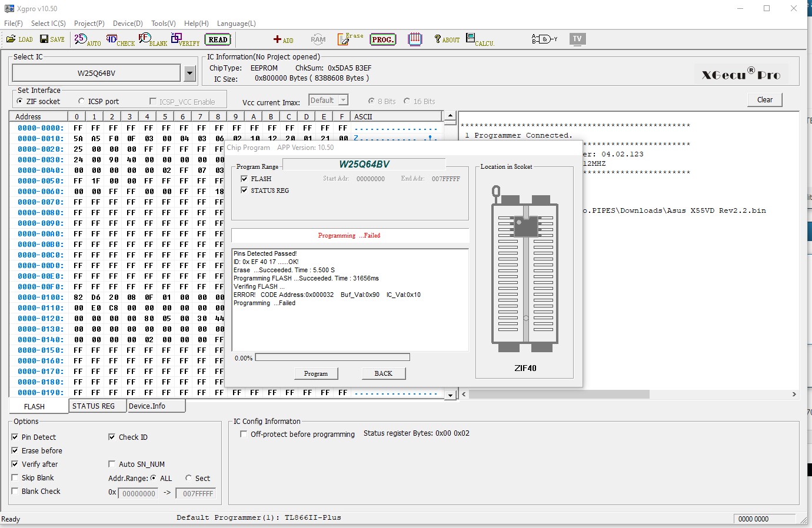The image size is (812, 528).
Task: Click the BACK button in dialog
Action: pos(384,373)
